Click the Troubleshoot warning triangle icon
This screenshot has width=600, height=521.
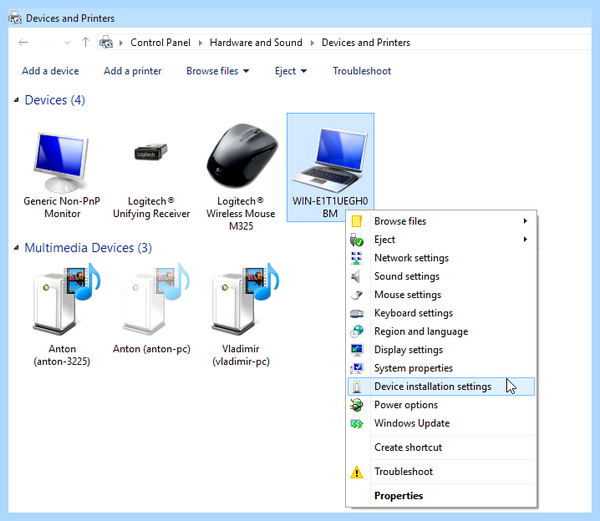pyautogui.click(x=357, y=472)
